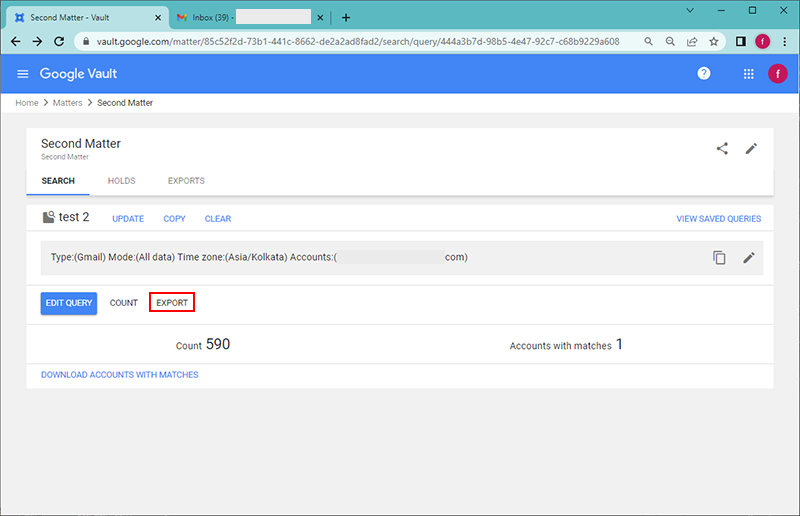Click the saved query icon beside test 2
Viewport: 800px width, 516px height.
[48, 217]
